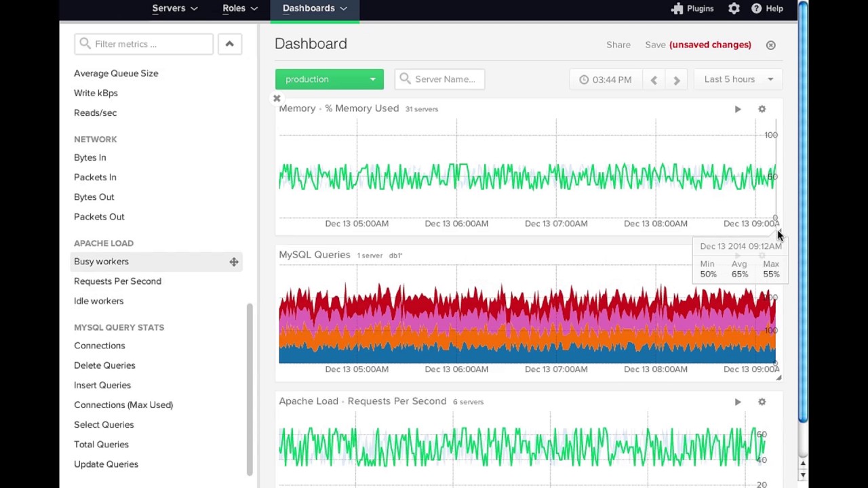
Task: Click the Share link
Action: click(x=618, y=45)
